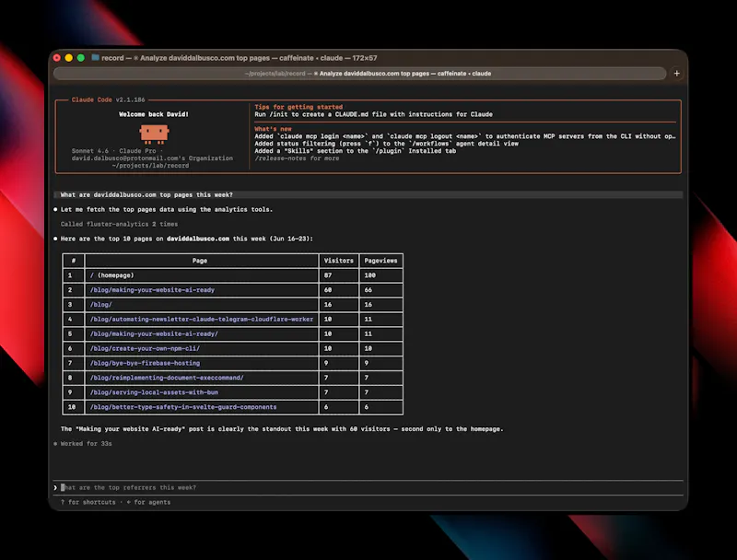Open the automating-newsletter-claude-telegram link
737x560 pixels.
pyautogui.click(x=202, y=319)
